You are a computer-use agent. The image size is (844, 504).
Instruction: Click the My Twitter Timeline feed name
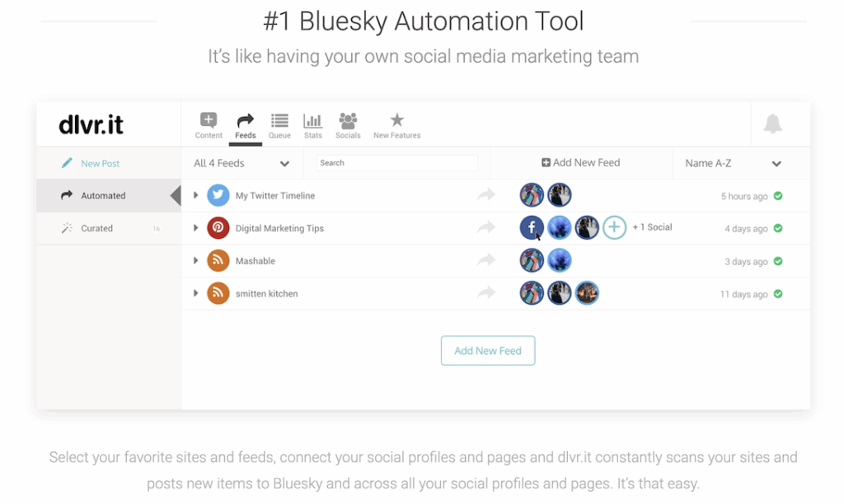point(275,196)
